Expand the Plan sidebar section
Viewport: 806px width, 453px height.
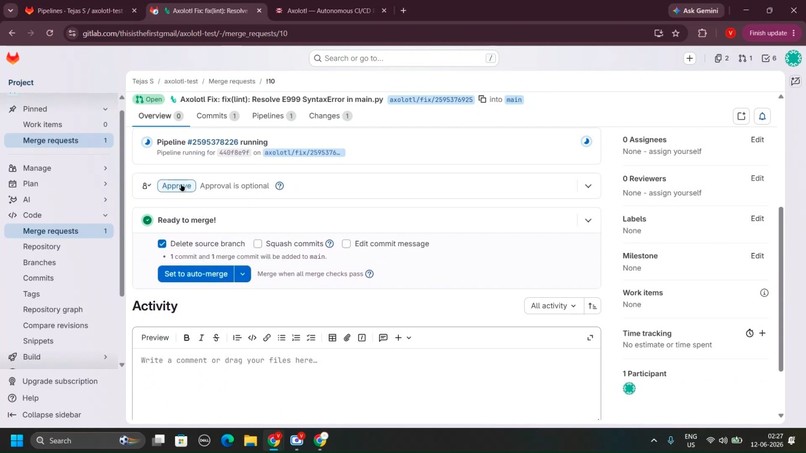point(105,184)
